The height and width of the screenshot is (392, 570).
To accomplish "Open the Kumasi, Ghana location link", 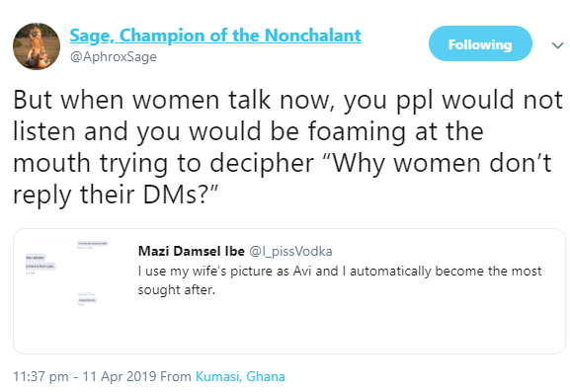I will (x=240, y=376).
